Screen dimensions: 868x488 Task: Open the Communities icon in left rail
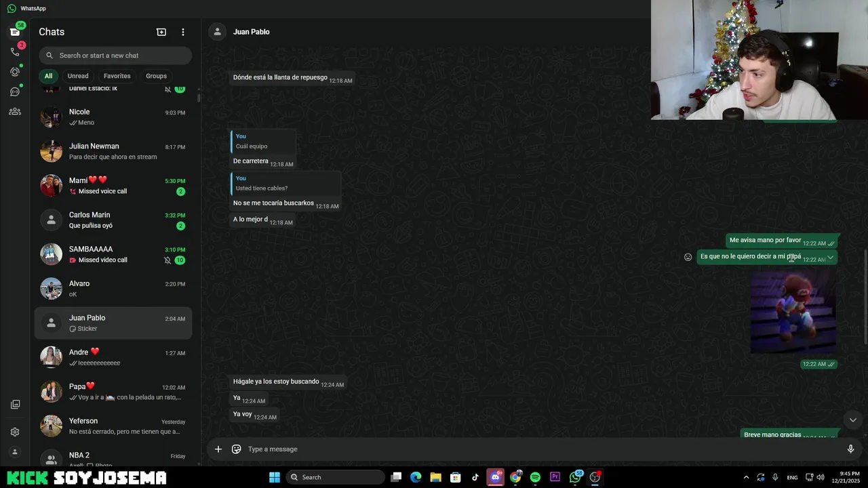coord(14,112)
